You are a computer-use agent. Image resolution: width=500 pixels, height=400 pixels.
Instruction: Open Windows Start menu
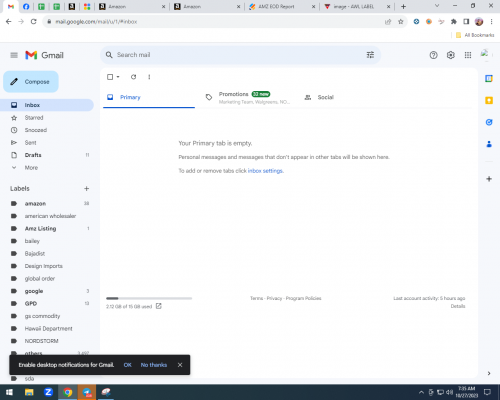click(9, 392)
